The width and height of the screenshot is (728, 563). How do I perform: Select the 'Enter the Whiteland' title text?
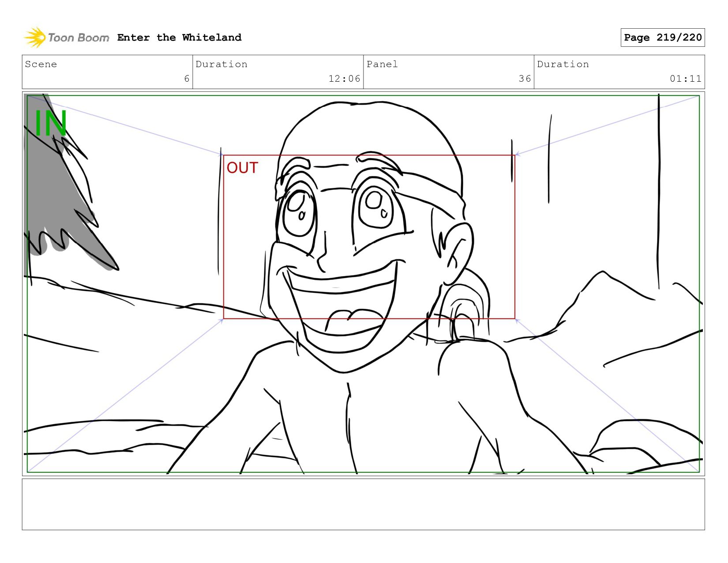point(180,38)
